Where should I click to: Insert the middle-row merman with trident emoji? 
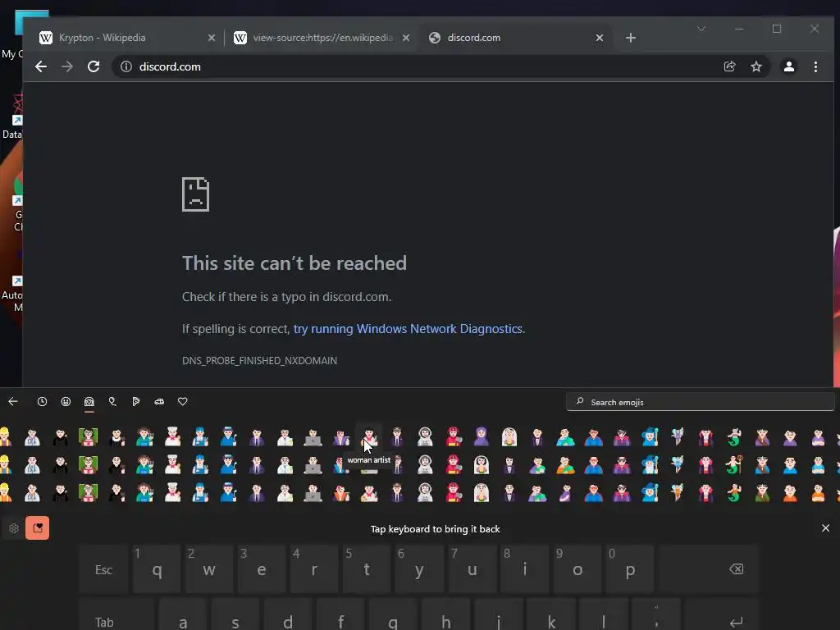[x=734, y=464]
